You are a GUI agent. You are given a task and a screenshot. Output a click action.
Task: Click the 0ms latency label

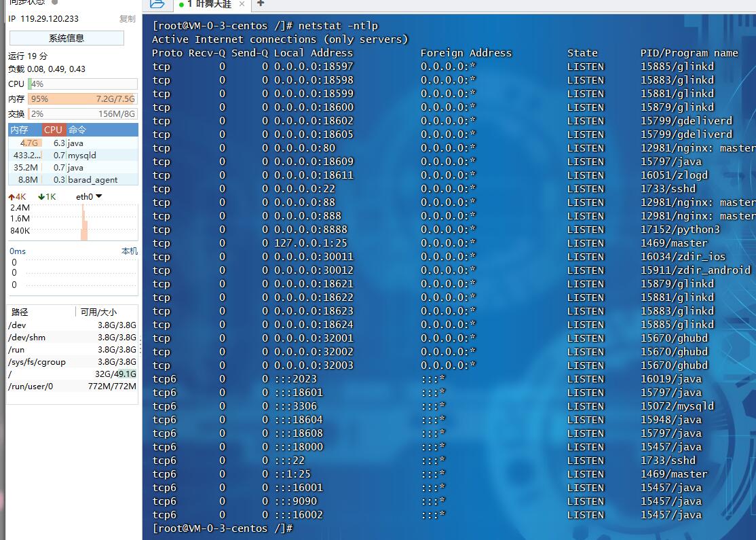click(x=18, y=251)
